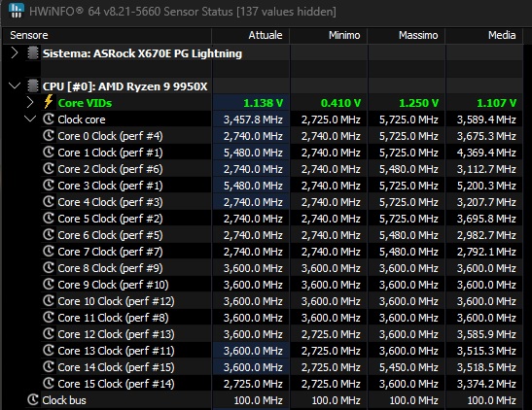Viewport: 532px width, 410px height.
Task: Click the clock icon beside Core 15 Clock
Action: pyautogui.click(x=49, y=383)
